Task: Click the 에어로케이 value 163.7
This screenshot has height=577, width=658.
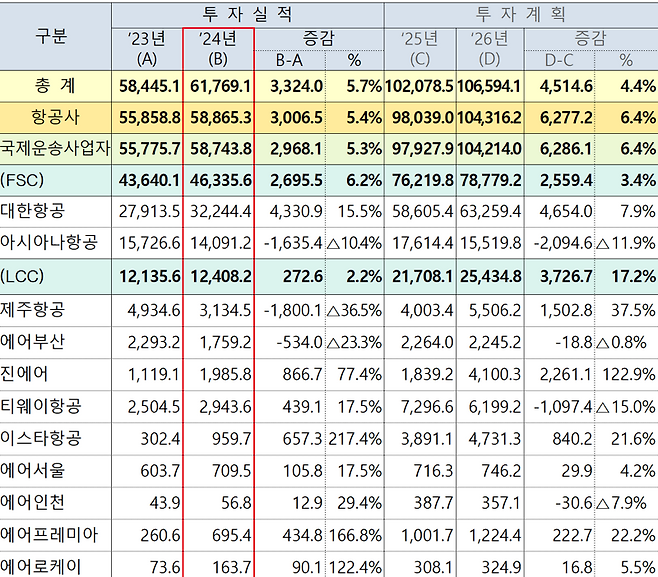Action: tap(231, 567)
